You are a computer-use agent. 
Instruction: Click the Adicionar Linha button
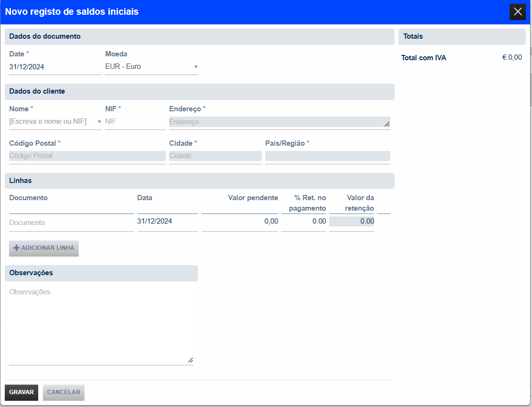[44, 248]
